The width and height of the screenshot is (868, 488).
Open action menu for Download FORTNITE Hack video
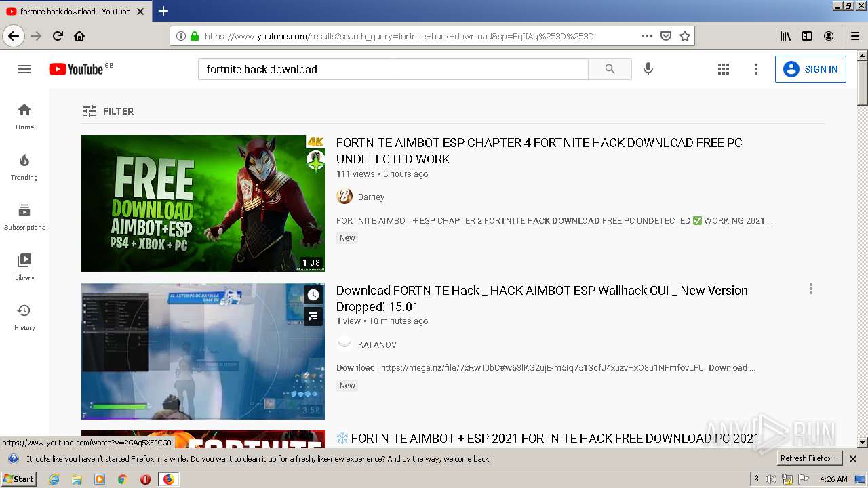tap(810, 289)
